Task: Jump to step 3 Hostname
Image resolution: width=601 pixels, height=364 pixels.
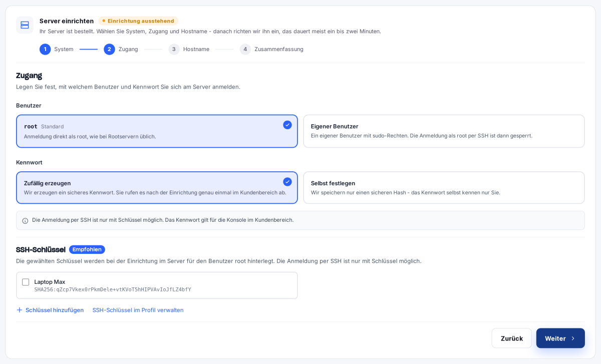Action: click(x=189, y=49)
